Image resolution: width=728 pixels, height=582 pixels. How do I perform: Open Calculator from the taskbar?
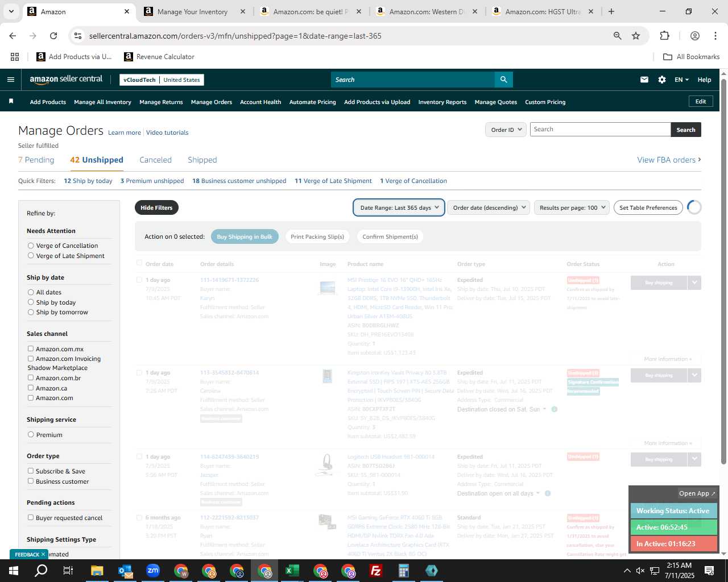[x=404, y=571]
